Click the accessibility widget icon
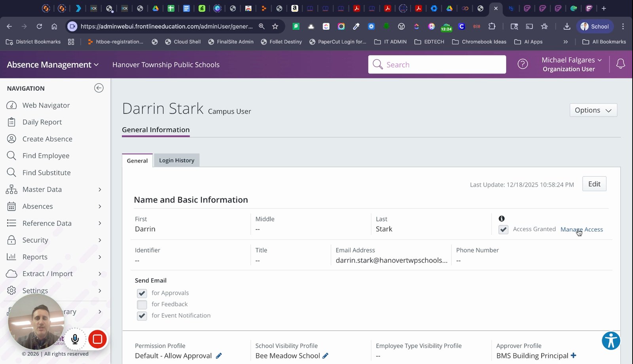633x364 pixels. coord(611,341)
